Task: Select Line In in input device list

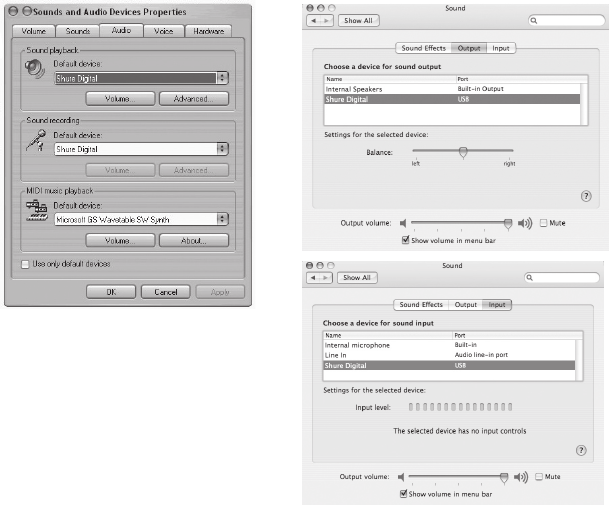Action: (449, 355)
